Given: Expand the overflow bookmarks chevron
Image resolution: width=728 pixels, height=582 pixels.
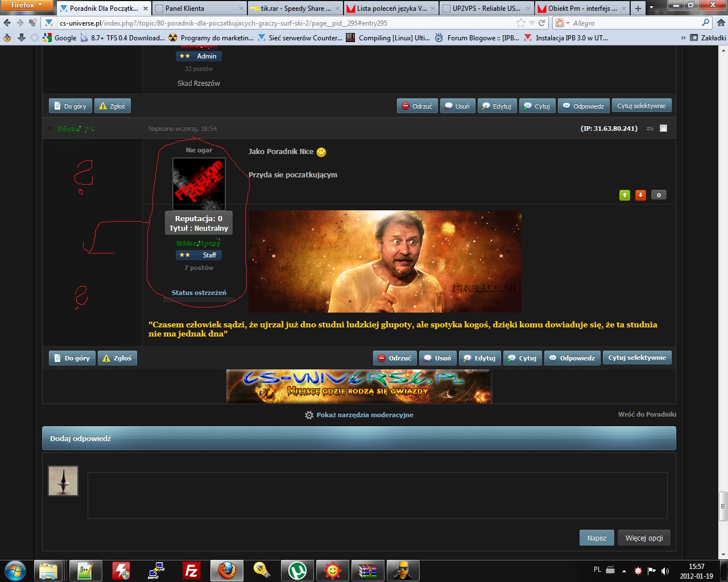Looking at the screenshot, I should click(x=682, y=38).
